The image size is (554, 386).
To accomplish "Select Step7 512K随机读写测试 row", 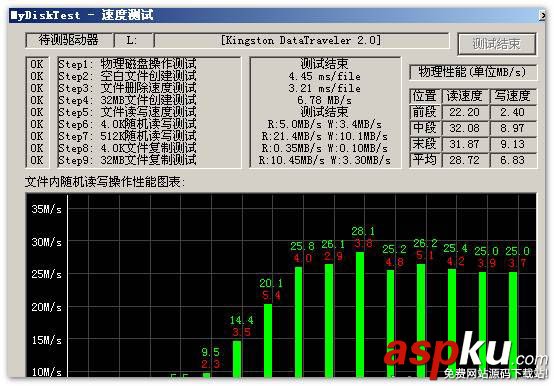I will click(x=127, y=136).
